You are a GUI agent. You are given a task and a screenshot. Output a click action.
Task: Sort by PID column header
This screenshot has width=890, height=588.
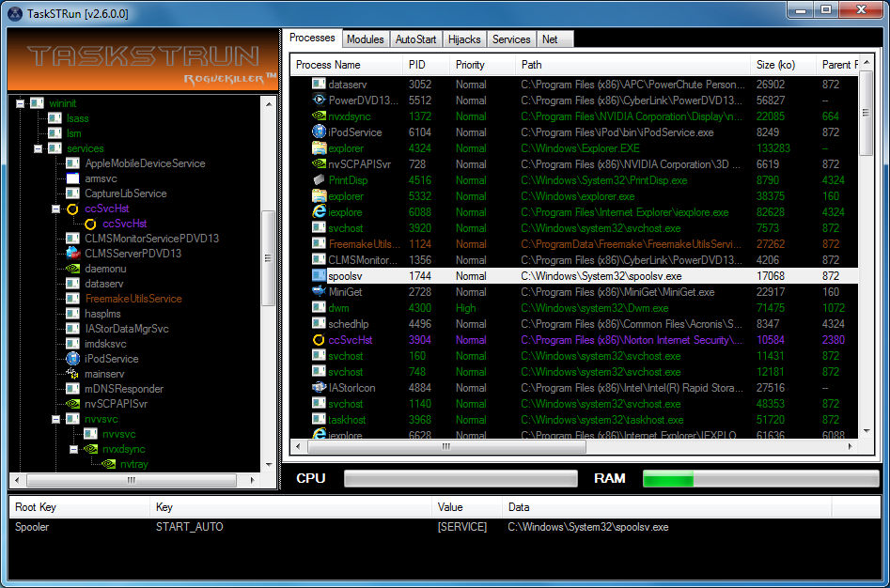[427, 65]
